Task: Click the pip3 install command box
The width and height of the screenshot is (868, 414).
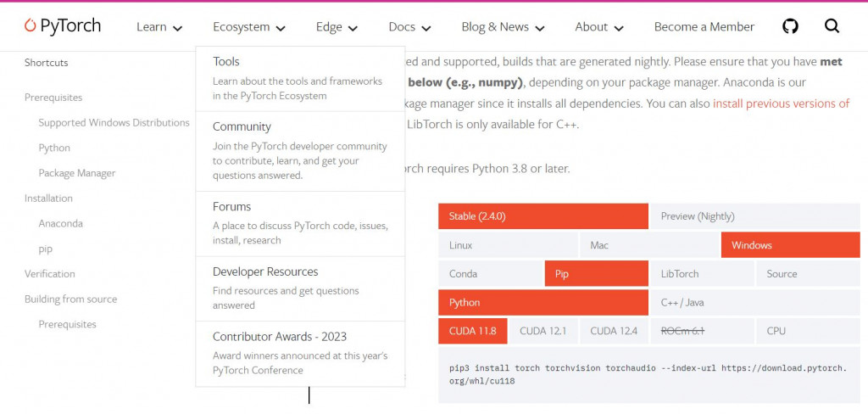Action: pos(648,374)
